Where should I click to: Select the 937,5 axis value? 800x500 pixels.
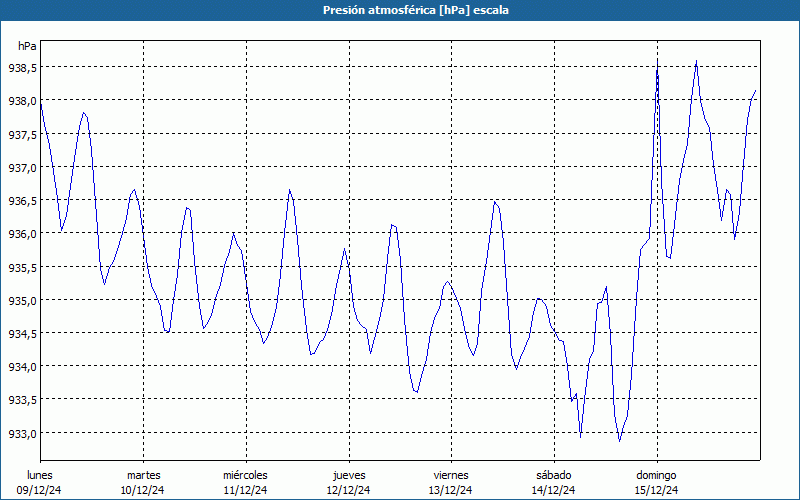click(22, 134)
